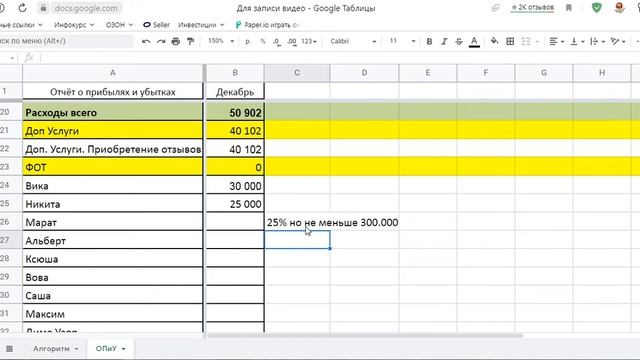
Task: Select cell with value 50 902
Action: click(x=235, y=112)
